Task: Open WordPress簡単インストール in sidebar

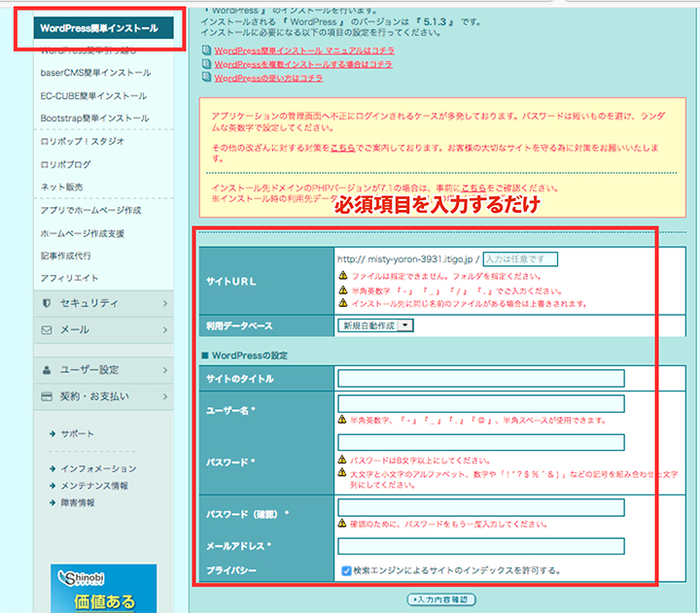Action: [104, 28]
